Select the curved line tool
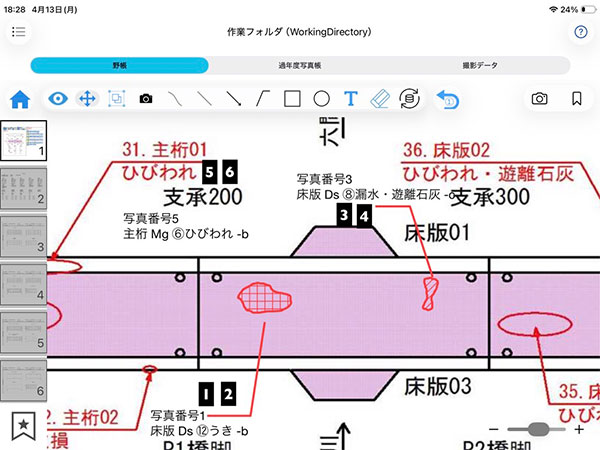The width and height of the screenshot is (600, 450). point(175,99)
